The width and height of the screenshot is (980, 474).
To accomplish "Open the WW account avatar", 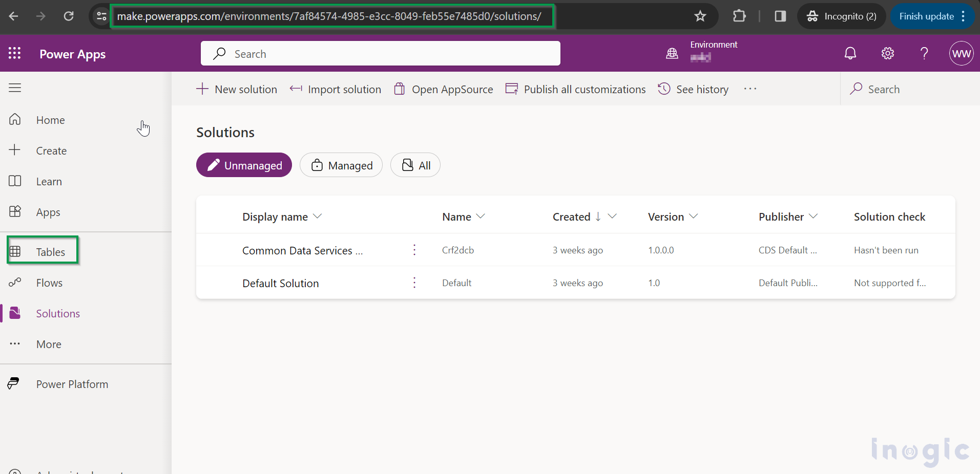I will coord(961,54).
